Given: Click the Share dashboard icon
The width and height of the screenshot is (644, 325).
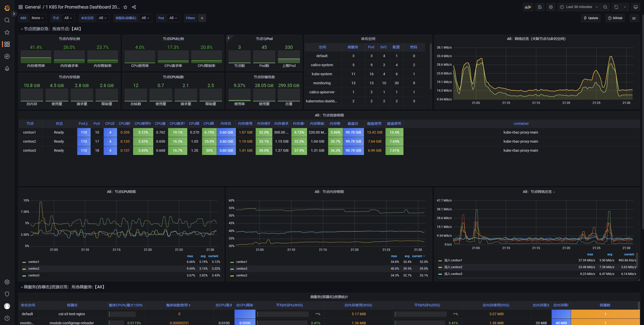Looking at the screenshot, I should point(134,7).
